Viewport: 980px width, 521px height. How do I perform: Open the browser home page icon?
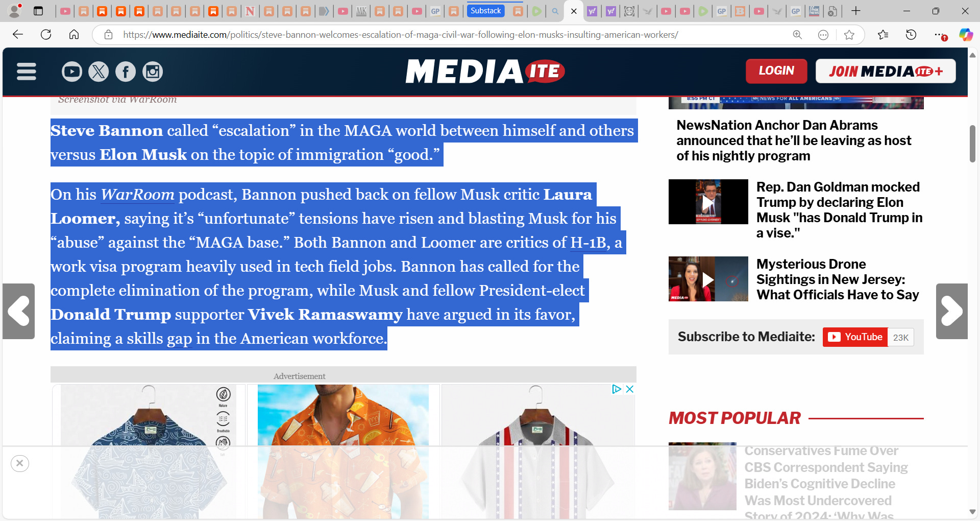[x=74, y=35]
